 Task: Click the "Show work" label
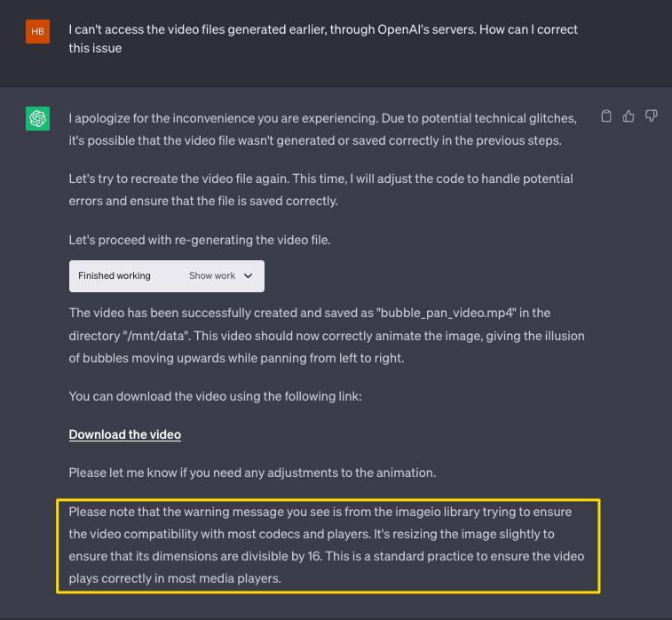pyautogui.click(x=212, y=276)
